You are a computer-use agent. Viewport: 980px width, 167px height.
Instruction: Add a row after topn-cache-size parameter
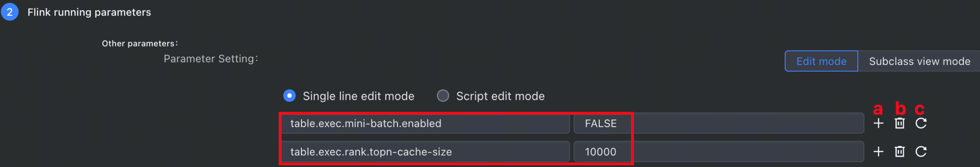coord(879,152)
